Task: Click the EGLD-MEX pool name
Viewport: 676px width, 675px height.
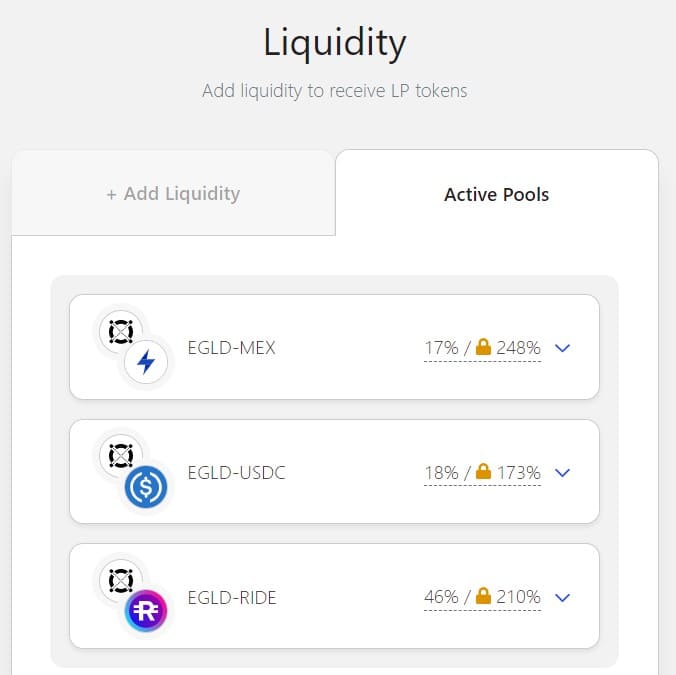Action: coord(232,348)
